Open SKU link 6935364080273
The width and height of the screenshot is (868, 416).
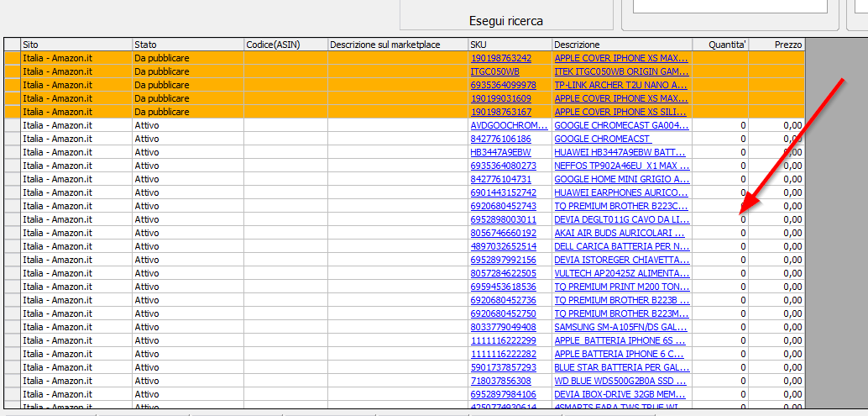click(x=503, y=166)
